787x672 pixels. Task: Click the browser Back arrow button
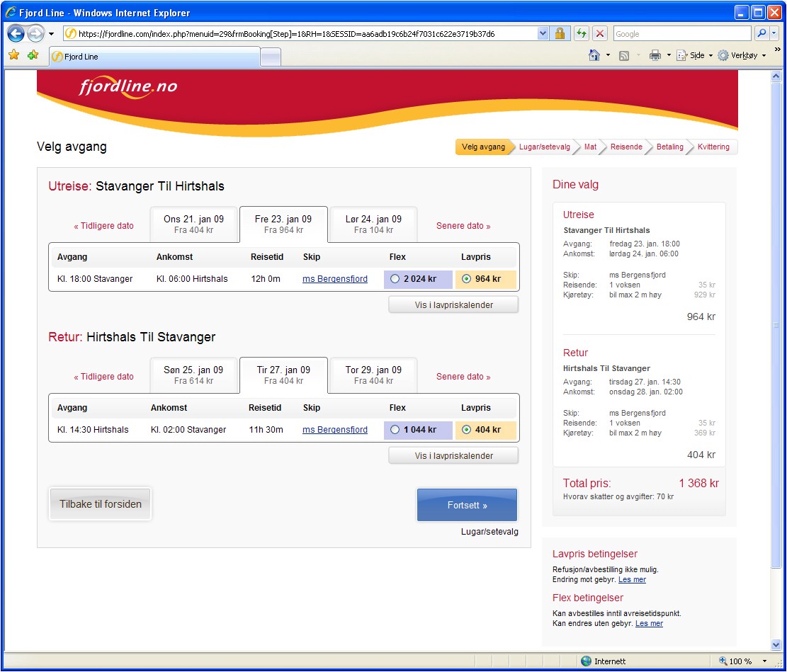[x=16, y=33]
